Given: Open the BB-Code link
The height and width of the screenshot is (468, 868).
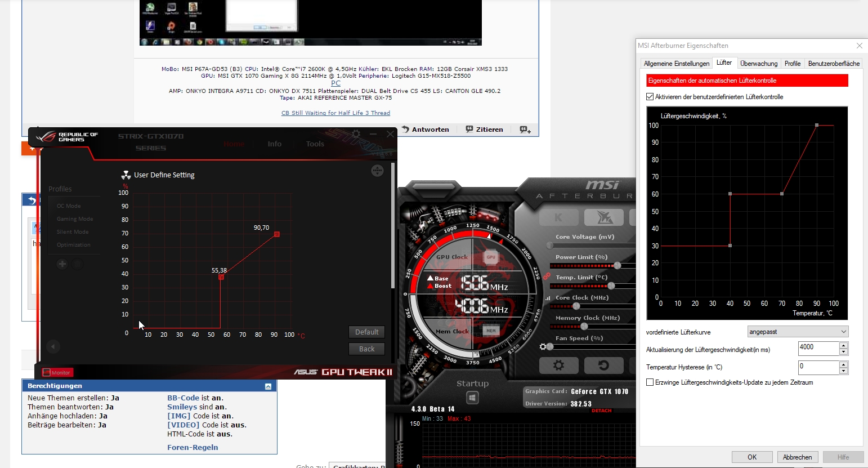Looking at the screenshot, I should coord(184,398).
